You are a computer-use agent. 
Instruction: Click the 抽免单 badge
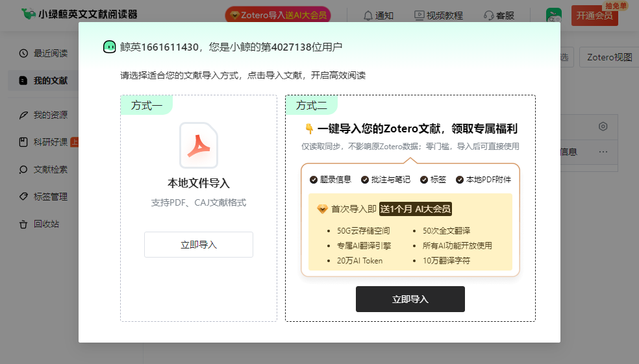(x=616, y=6)
